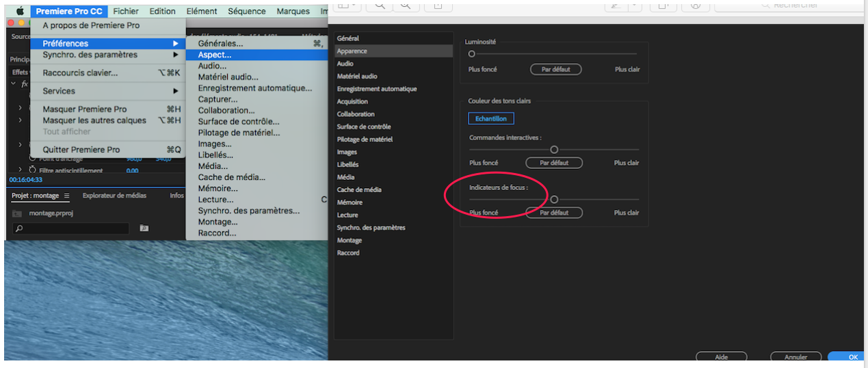Click the montage.prproj file name
Image resolution: width=868 pixels, height=368 pixels.
tap(53, 213)
